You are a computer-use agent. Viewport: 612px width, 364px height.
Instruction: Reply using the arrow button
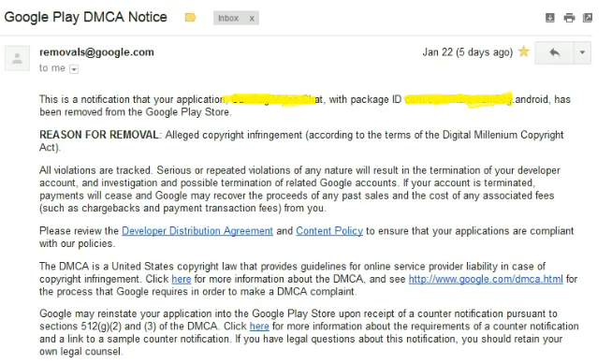[x=554, y=52]
